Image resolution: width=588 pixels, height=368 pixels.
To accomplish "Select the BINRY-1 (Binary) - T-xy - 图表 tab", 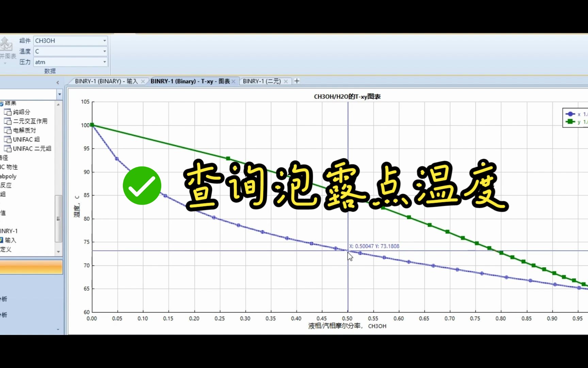I will coord(190,81).
